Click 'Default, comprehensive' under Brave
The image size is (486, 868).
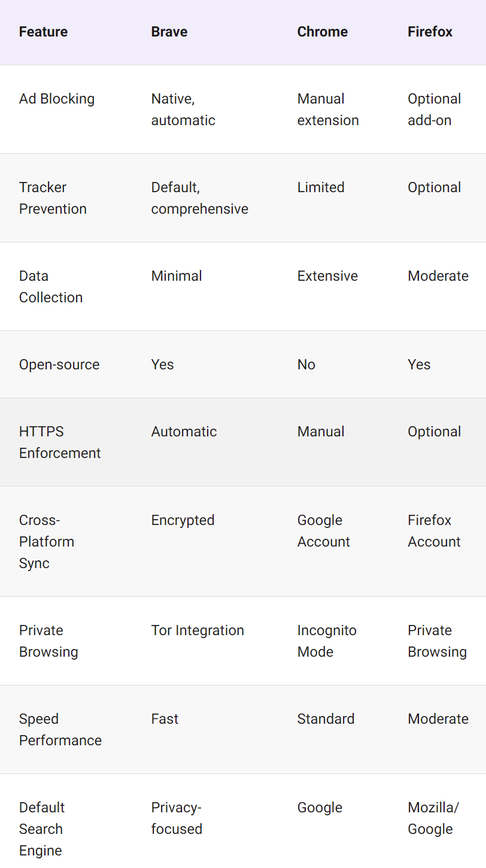tap(199, 198)
